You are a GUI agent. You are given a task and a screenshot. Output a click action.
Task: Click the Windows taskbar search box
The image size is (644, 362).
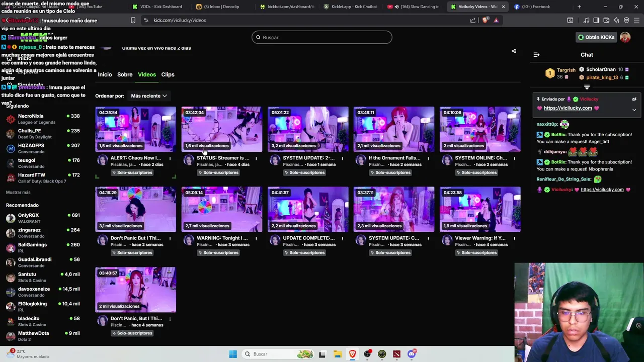coord(277,354)
